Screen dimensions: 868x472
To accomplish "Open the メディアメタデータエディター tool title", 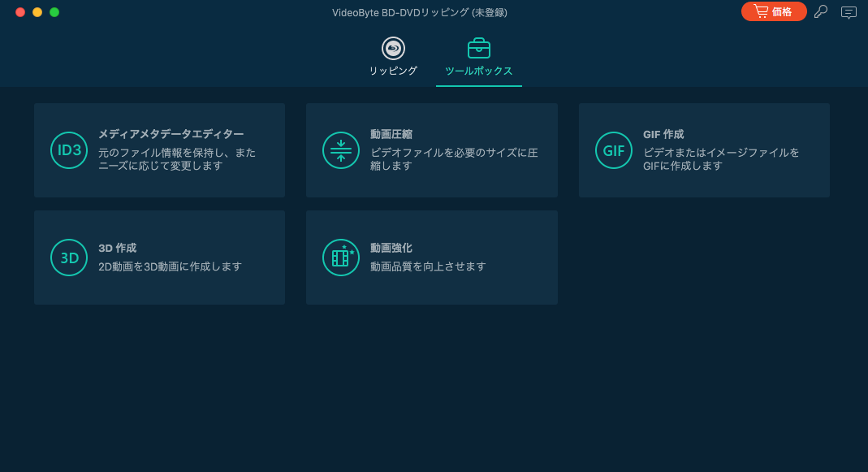I will pos(171,134).
